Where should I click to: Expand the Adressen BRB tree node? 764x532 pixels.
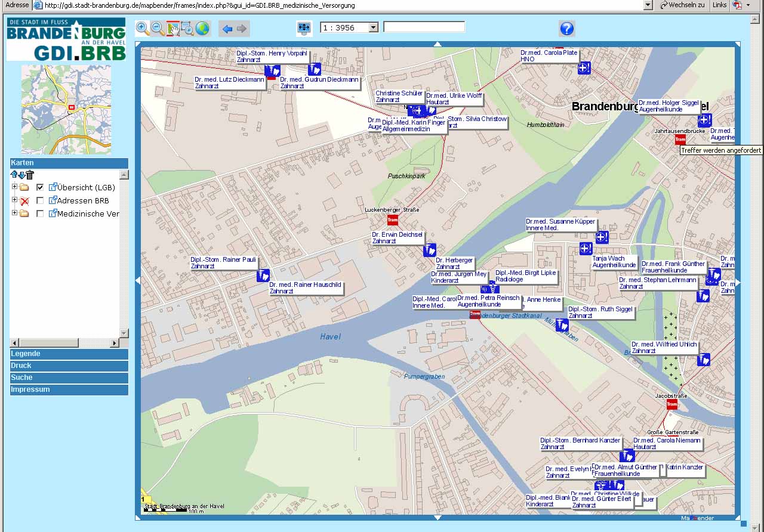click(14, 200)
